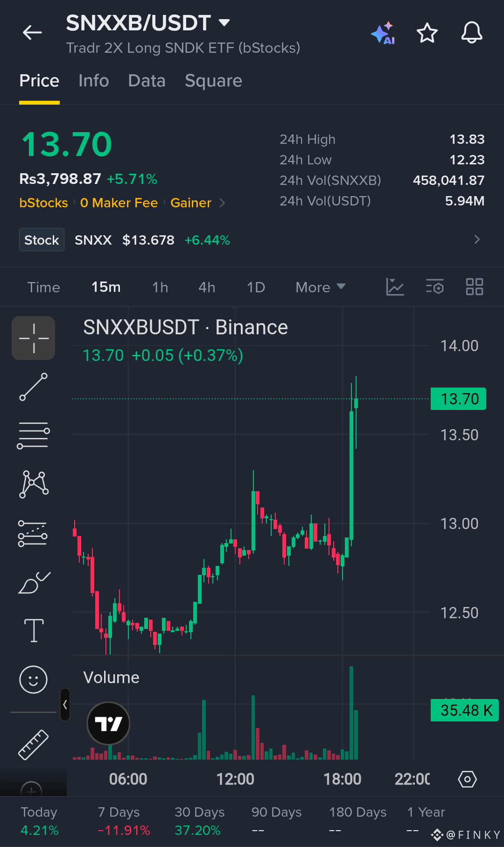
Task: Click the TradingView logo badge
Action: click(108, 724)
